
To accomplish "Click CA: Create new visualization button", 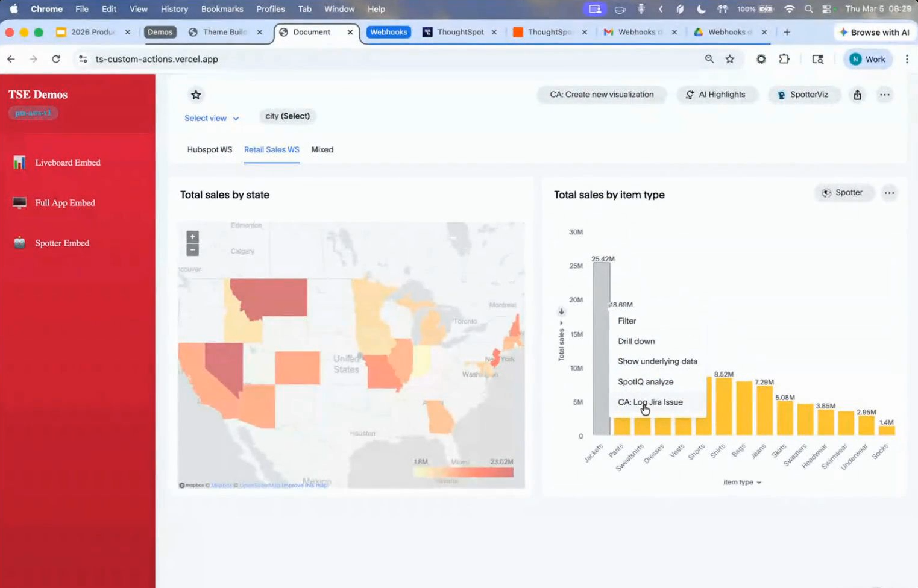I will point(601,95).
